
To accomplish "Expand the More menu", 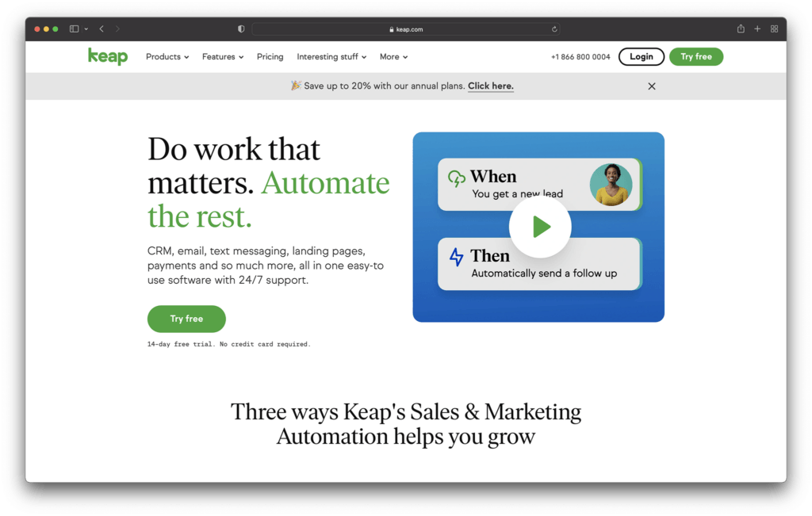I will (x=393, y=56).
